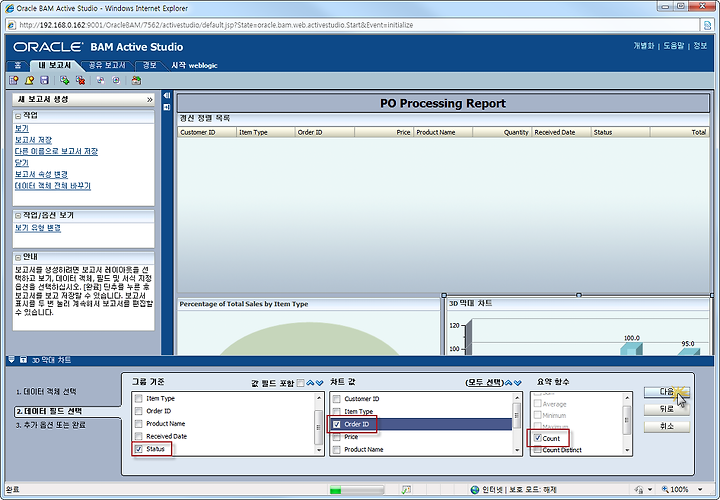
Task: Uncheck the Count summary function
Action: 538,438
